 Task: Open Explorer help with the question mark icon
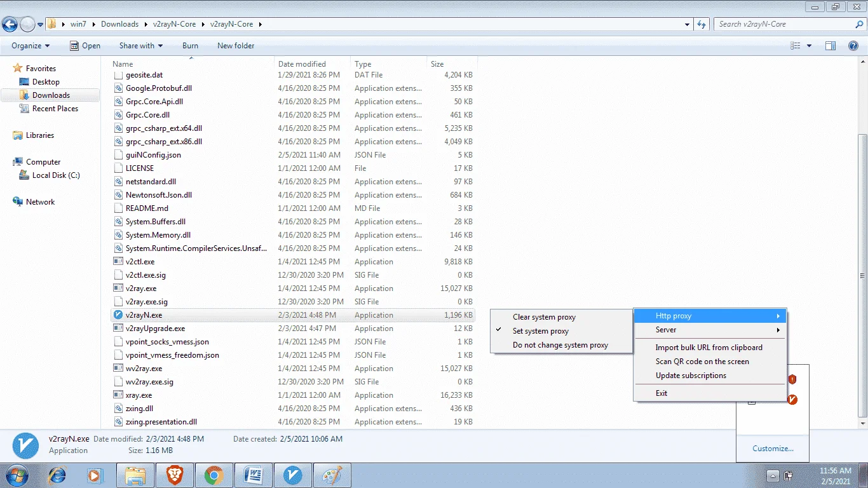click(x=853, y=46)
